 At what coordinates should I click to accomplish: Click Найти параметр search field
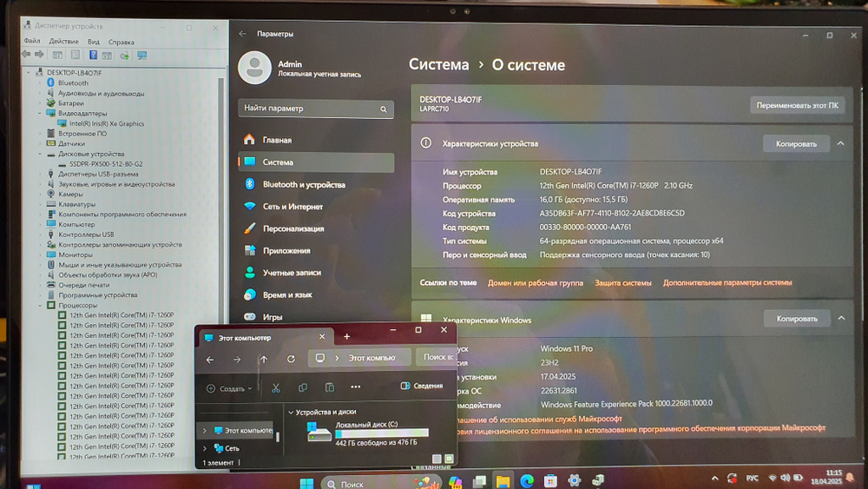tap(316, 109)
